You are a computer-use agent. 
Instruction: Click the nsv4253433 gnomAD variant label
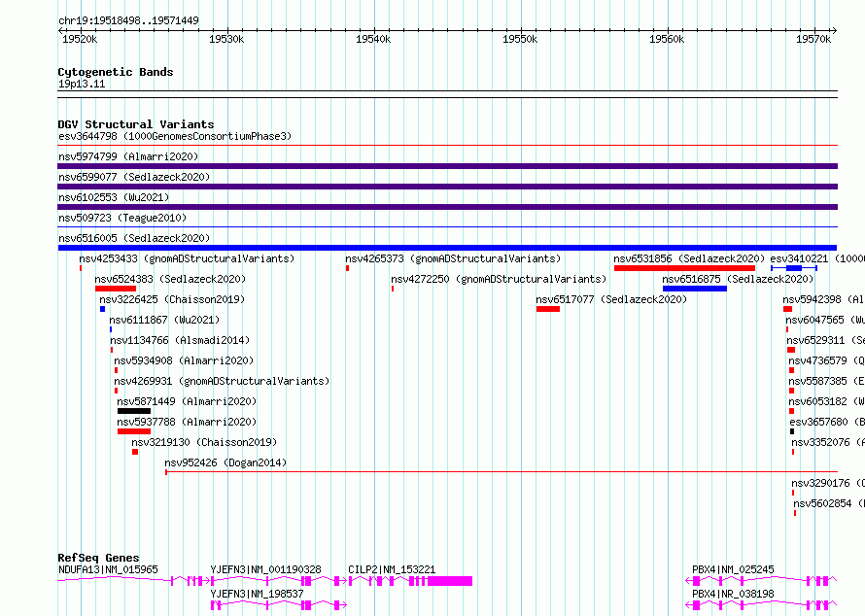[x=187, y=258]
